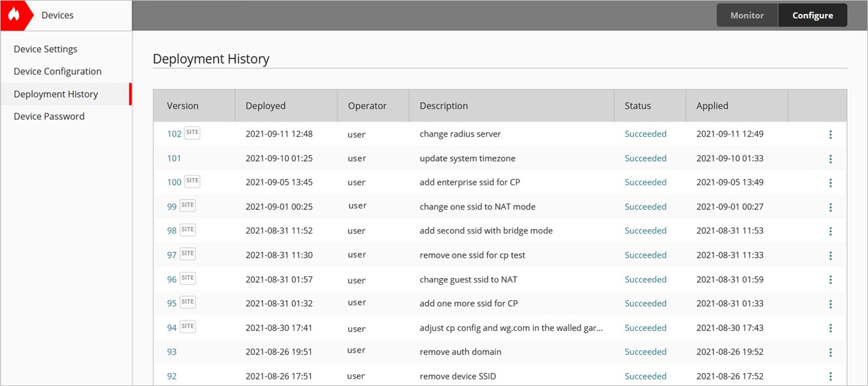Viewport: 868px width, 386px height.
Task: Click the SITE badge beside version 98
Action: (188, 229)
